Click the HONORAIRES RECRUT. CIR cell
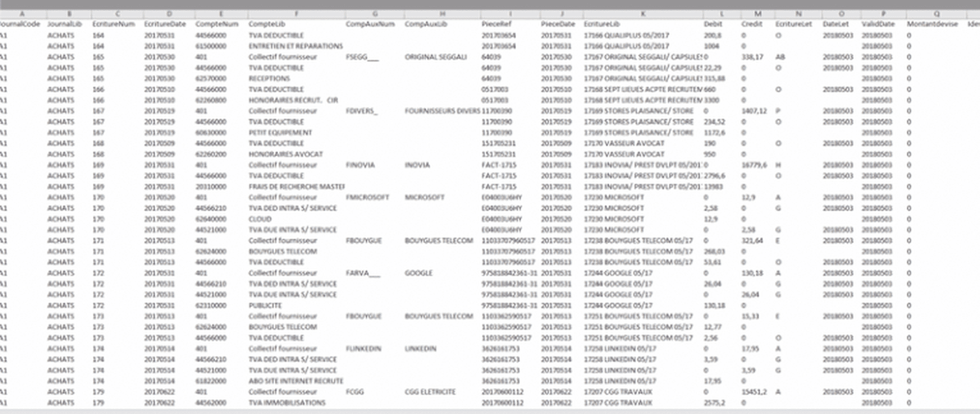 [x=293, y=100]
